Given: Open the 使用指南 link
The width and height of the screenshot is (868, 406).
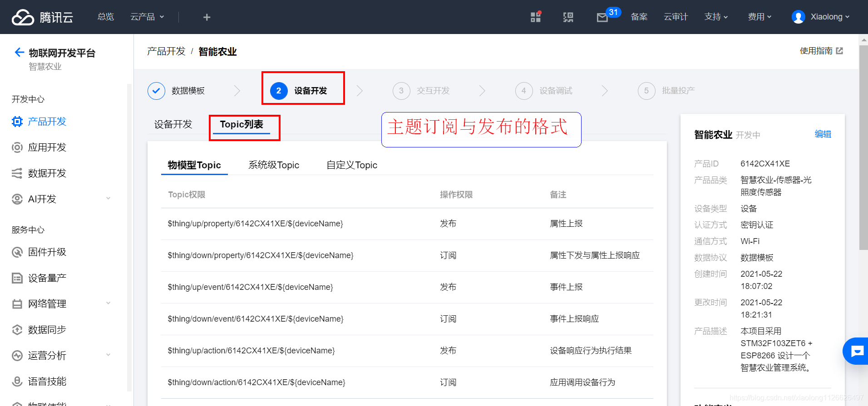Looking at the screenshot, I should coord(816,51).
